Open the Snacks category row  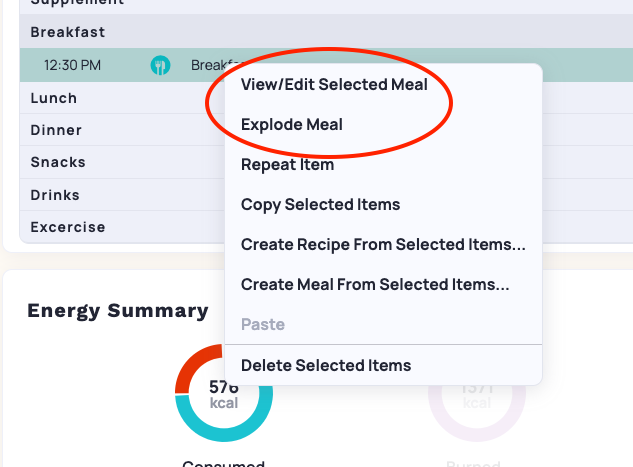pyautogui.click(x=122, y=162)
